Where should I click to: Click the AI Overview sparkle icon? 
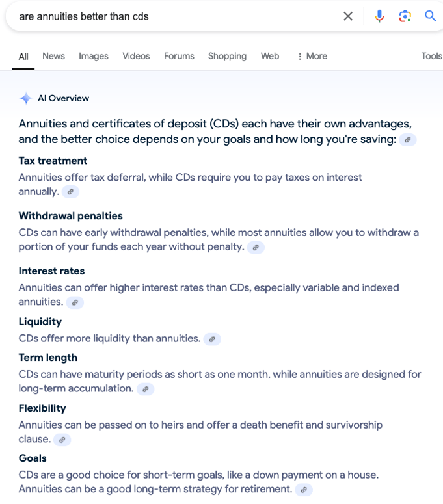click(26, 98)
